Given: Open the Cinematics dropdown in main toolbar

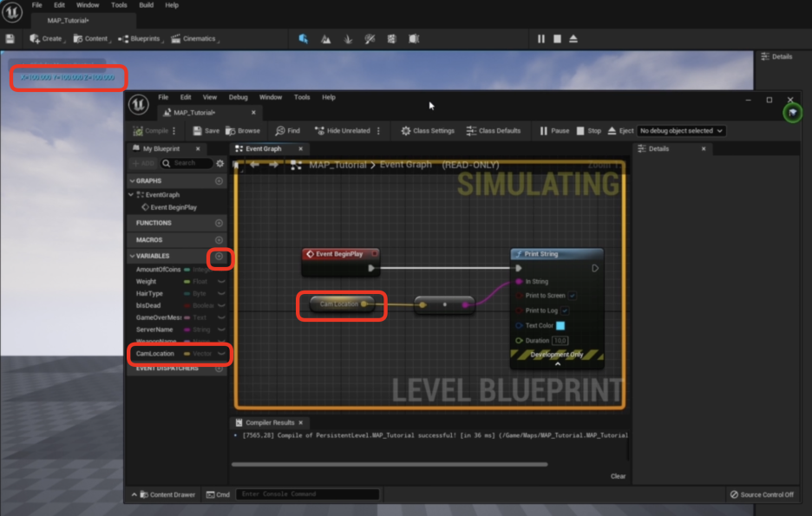Looking at the screenshot, I should (194, 39).
